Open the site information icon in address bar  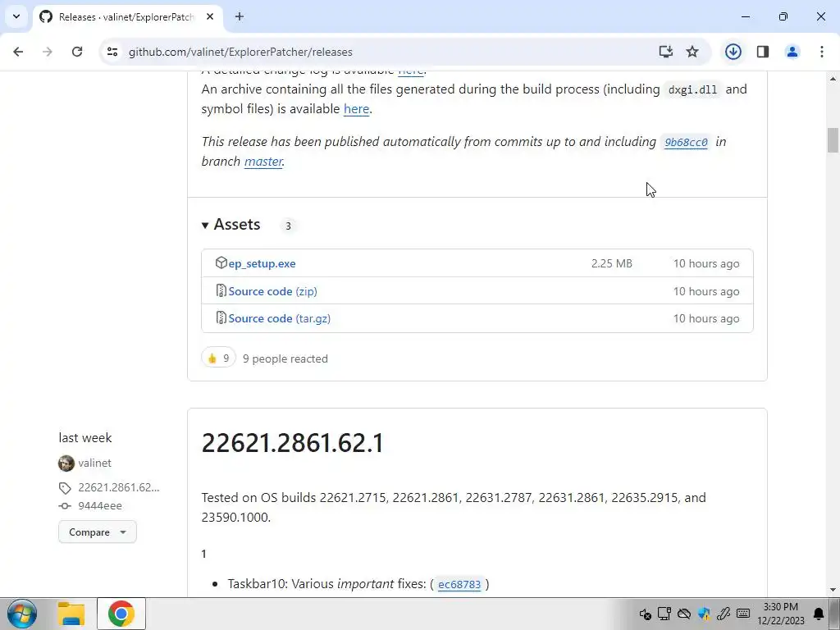coord(112,52)
